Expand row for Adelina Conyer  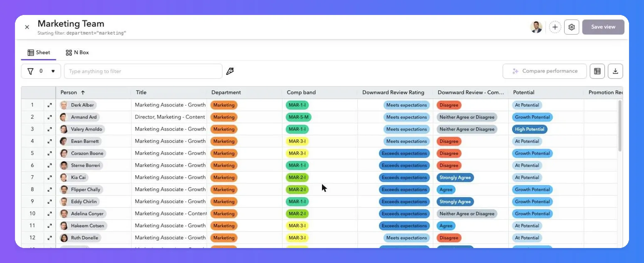(x=50, y=214)
